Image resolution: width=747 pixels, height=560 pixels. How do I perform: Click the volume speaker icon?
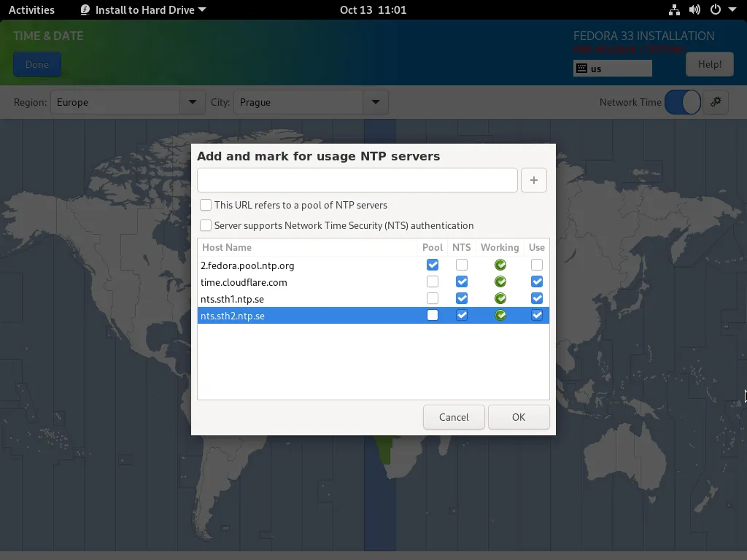coord(694,10)
